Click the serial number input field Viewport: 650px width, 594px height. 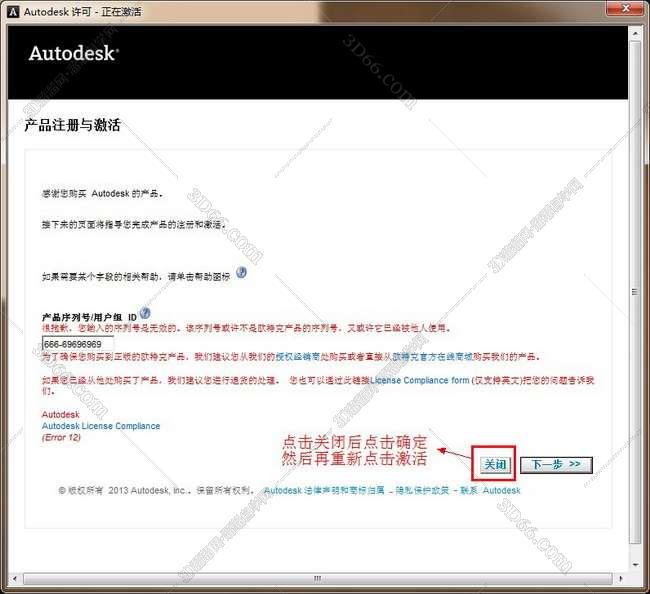78,344
